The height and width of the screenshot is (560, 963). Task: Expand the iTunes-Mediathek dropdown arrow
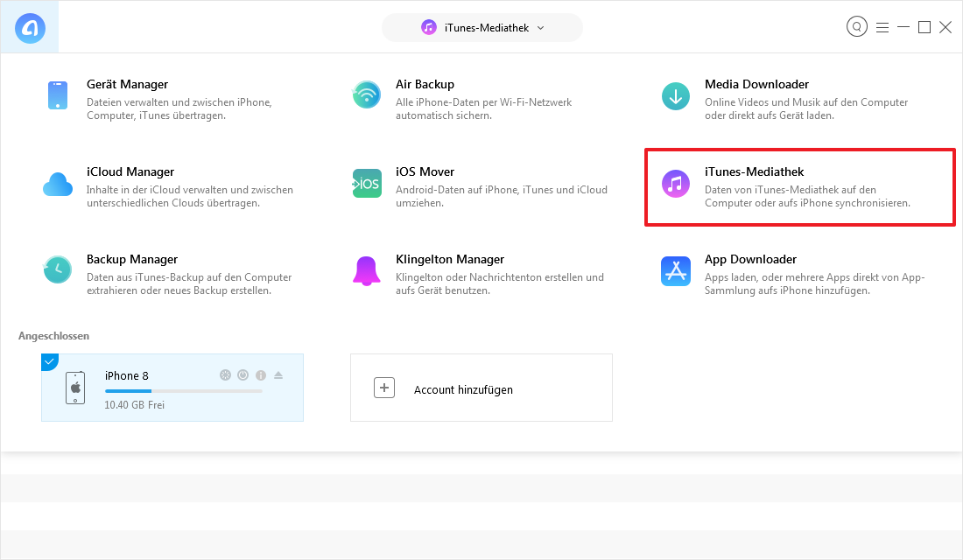tap(540, 28)
